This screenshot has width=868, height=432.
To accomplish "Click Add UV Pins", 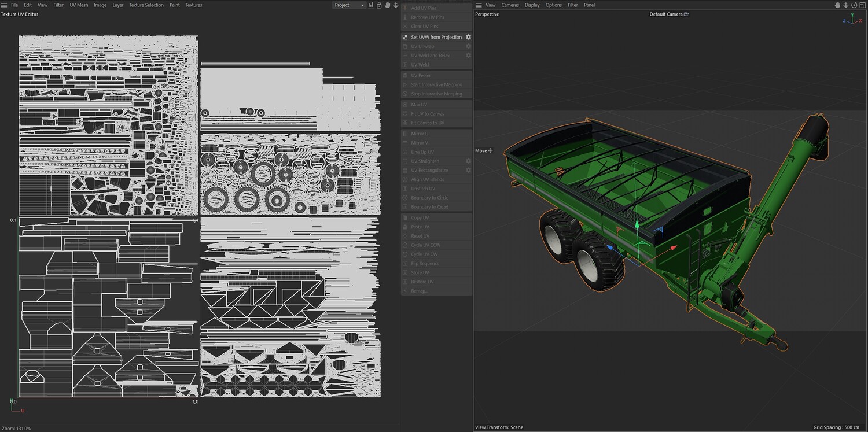I will 437,8.
